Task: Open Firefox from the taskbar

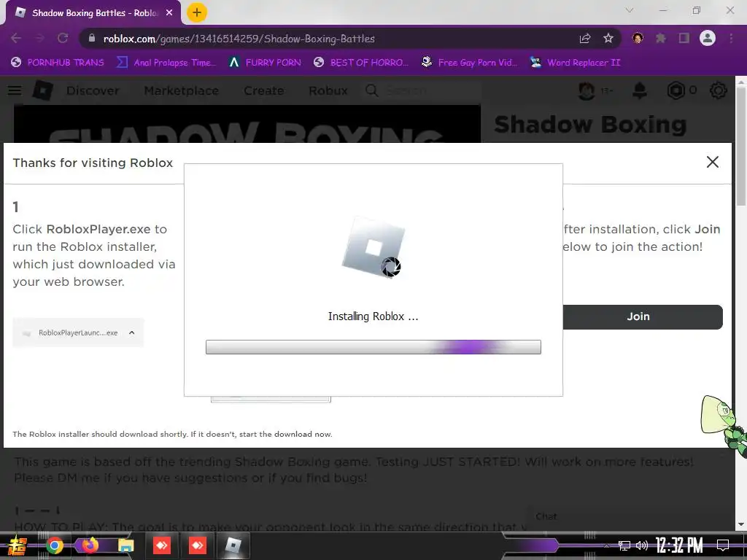Action: (90, 545)
